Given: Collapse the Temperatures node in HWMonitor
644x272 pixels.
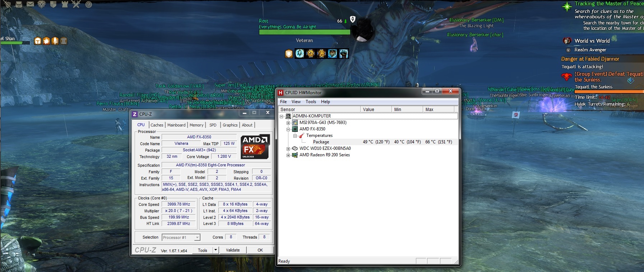Looking at the screenshot, I should click(x=295, y=136).
